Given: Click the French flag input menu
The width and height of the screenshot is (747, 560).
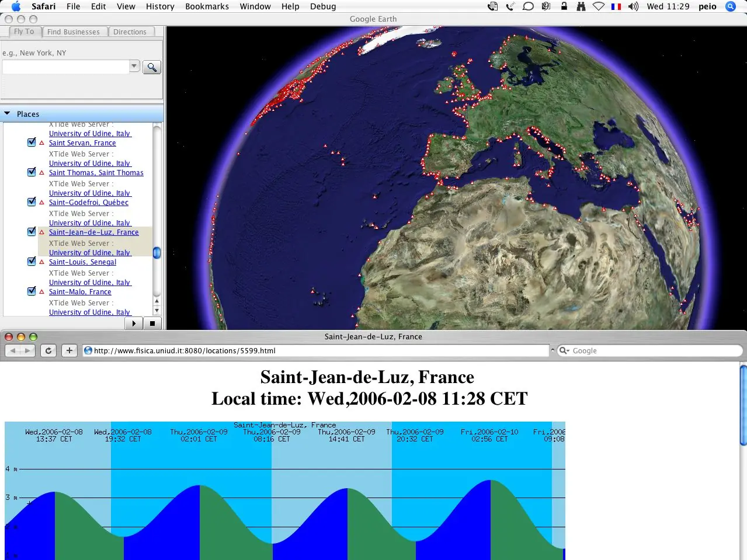Looking at the screenshot, I should 616,6.
